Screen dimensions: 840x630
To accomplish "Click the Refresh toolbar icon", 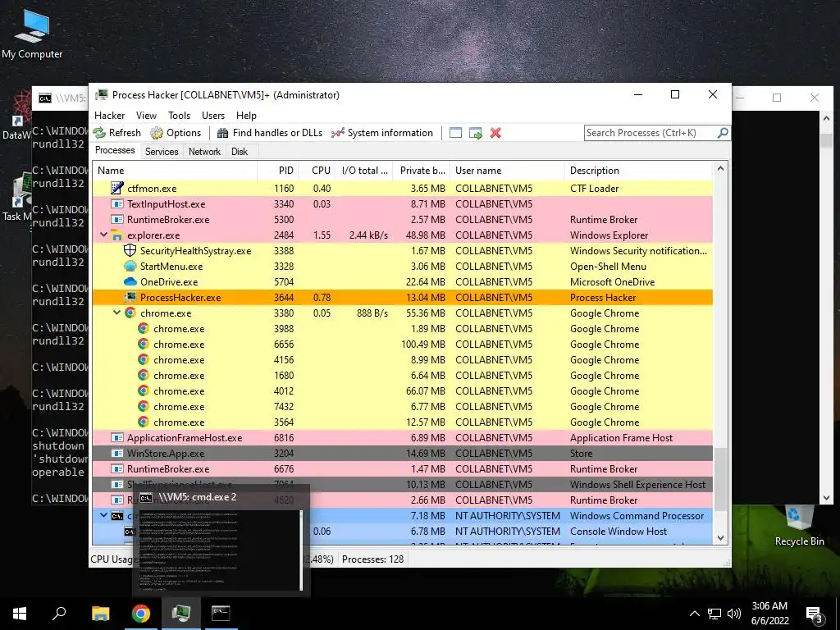I will coord(99,133).
